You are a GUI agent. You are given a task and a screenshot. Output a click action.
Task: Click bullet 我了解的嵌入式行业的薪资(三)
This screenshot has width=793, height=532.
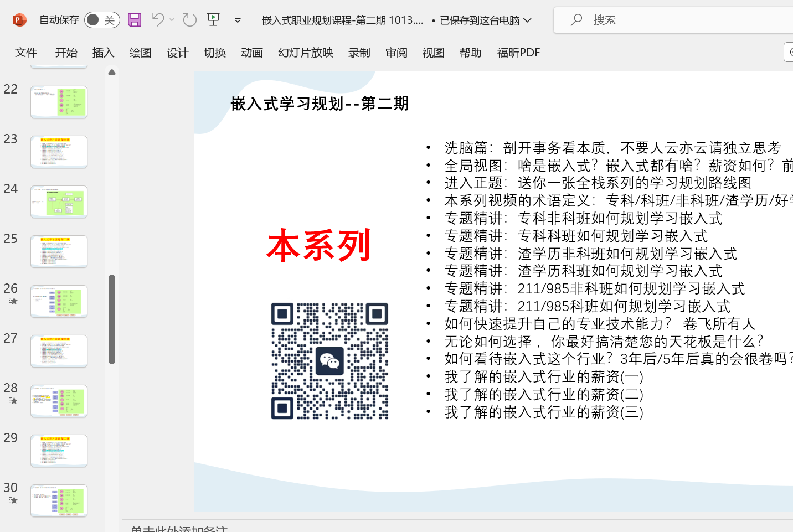(544, 412)
